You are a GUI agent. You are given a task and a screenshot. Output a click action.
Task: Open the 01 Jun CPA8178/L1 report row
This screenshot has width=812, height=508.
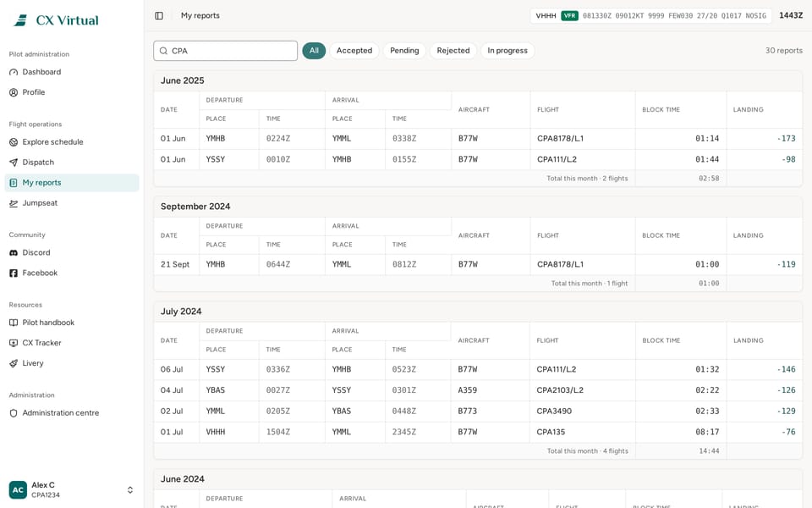click(x=478, y=139)
